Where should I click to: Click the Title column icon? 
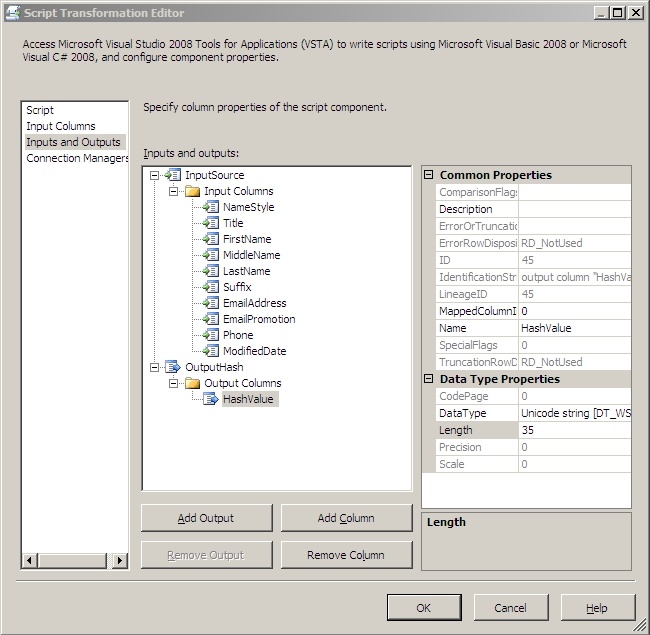click(x=211, y=223)
